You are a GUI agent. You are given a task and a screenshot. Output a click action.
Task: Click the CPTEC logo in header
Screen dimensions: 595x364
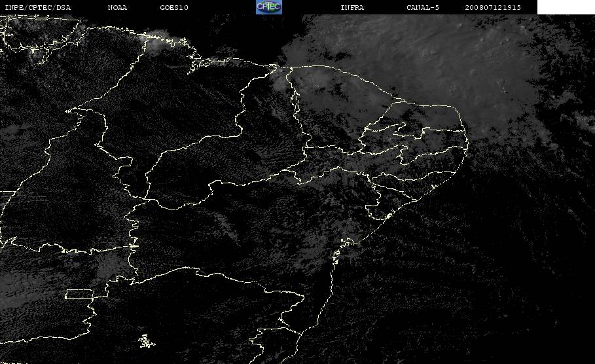(269, 7)
